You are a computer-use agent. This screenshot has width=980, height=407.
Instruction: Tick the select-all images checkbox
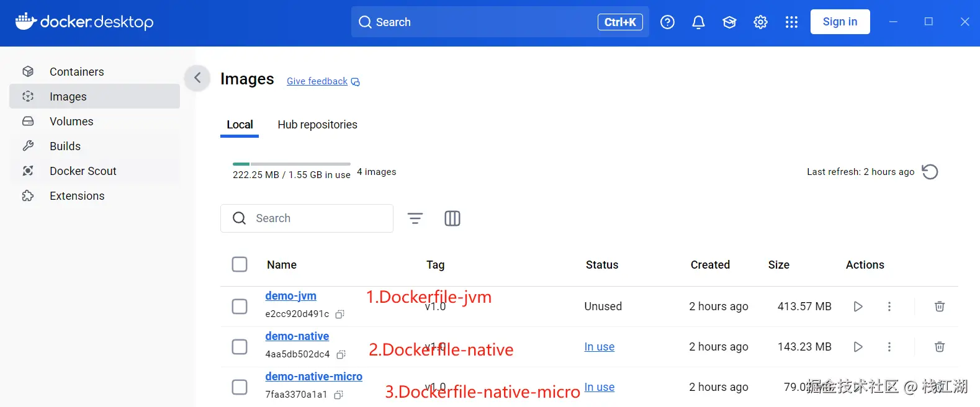[240, 264]
